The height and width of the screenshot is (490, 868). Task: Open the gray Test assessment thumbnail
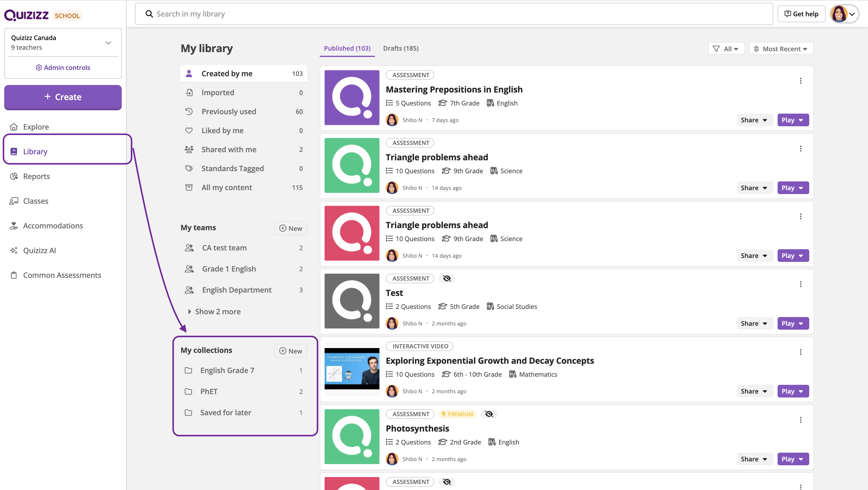[x=352, y=301]
